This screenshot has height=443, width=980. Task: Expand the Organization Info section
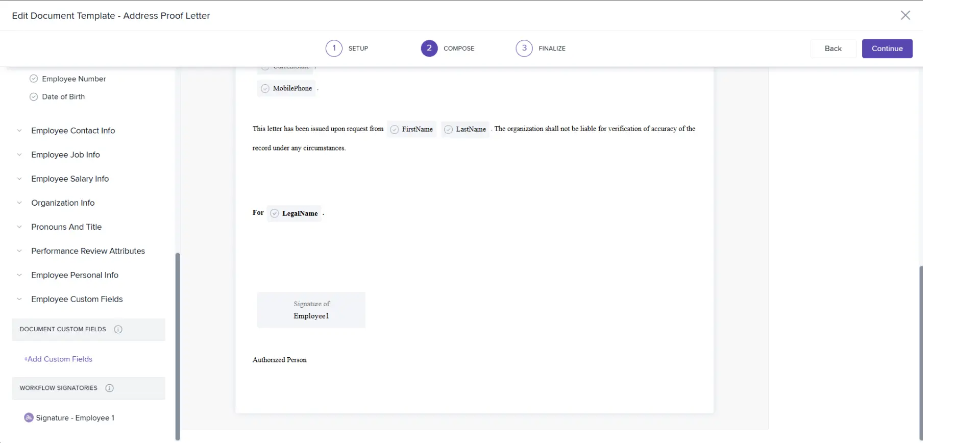[19, 203]
